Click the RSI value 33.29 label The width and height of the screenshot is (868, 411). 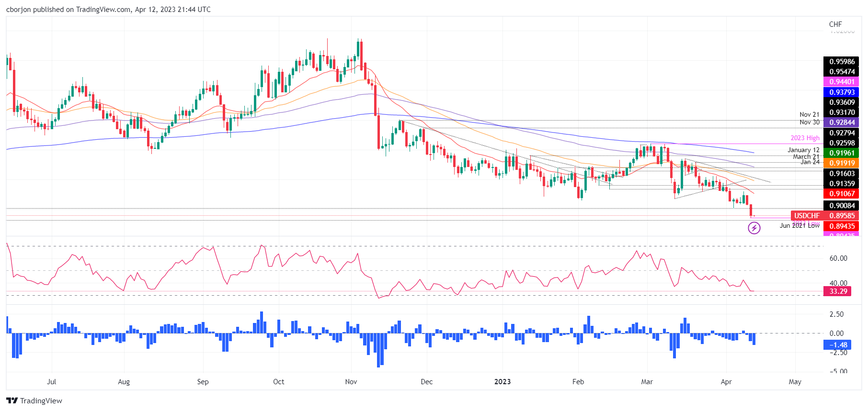click(x=838, y=291)
